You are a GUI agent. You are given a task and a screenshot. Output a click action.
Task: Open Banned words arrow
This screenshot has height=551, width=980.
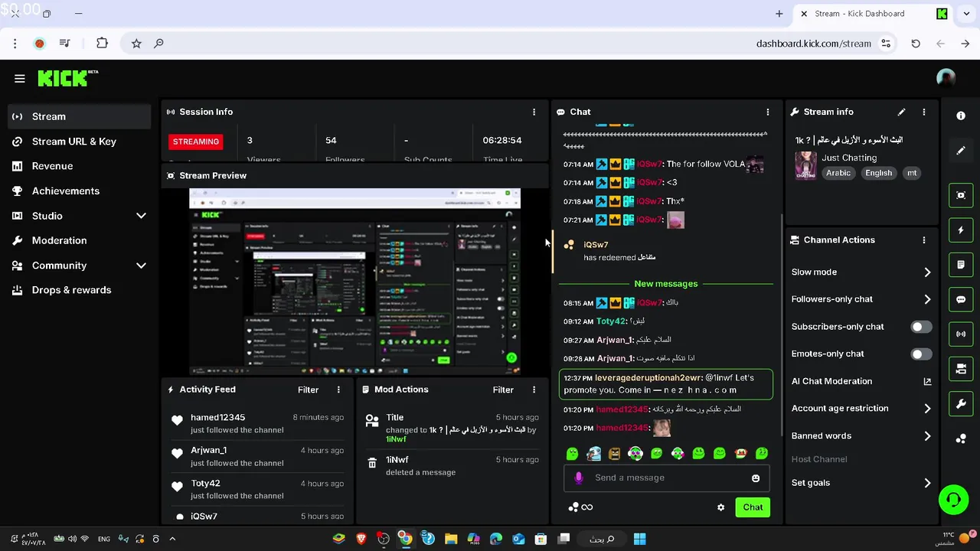point(927,436)
